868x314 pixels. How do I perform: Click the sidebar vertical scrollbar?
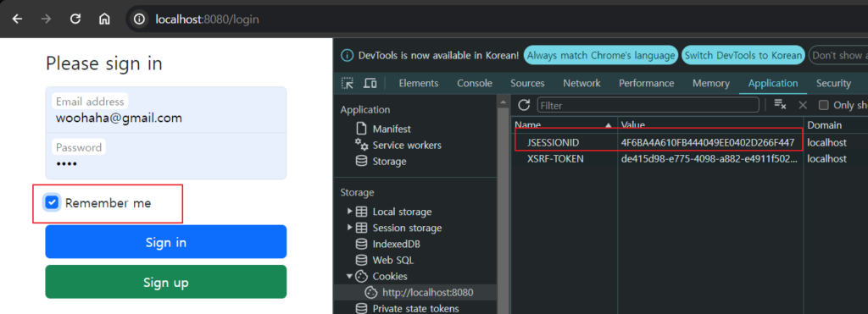[504, 205]
